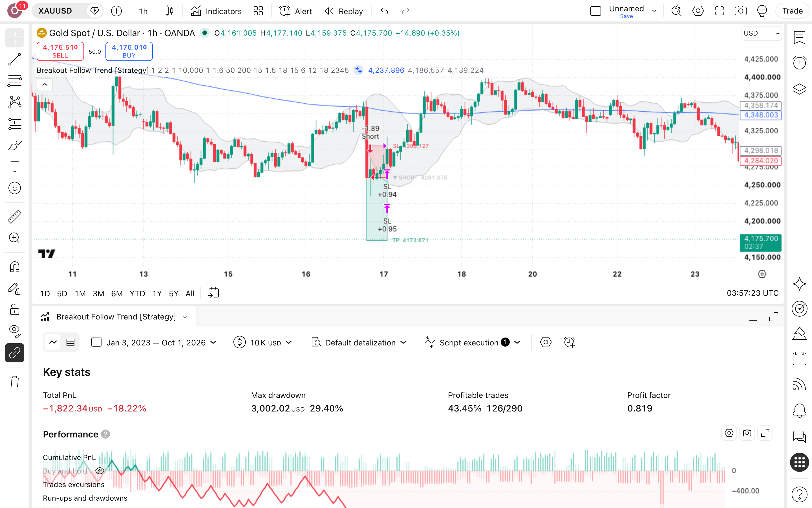Image resolution: width=812 pixels, height=508 pixels.
Task: Open the 10K USD capital dropdown
Action: pos(263,342)
